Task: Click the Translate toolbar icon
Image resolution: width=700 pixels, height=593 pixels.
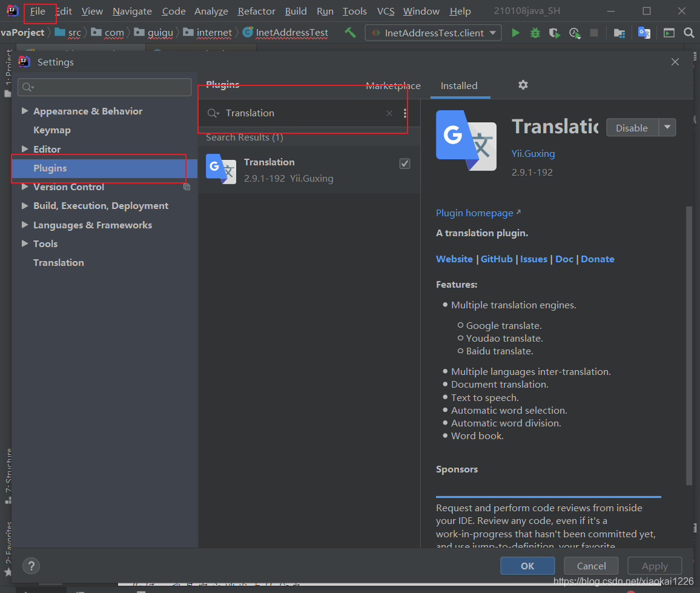Action: coord(644,33)
